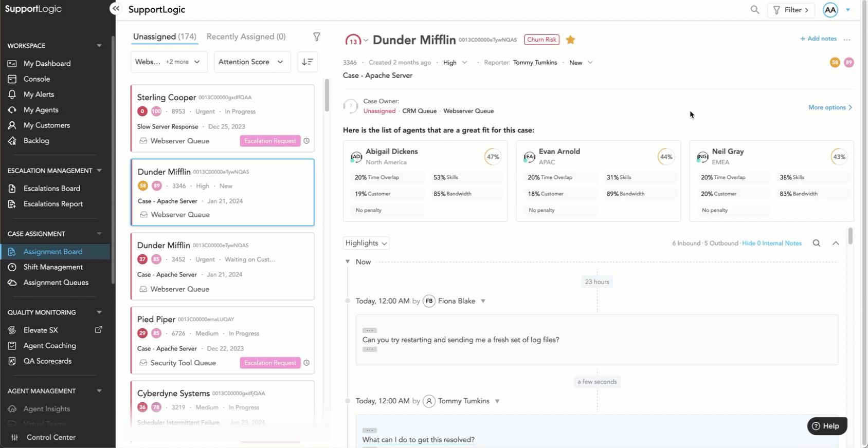Image resolution: width=868 pixels, height=448 pixels.
Task: Open Console in sidebar
Action: click(37, 79)
